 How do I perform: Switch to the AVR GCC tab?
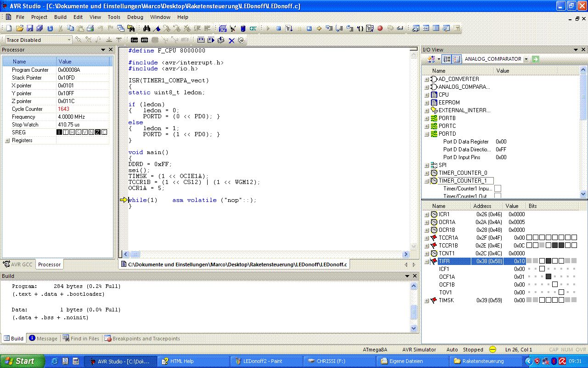coord(18,264)
